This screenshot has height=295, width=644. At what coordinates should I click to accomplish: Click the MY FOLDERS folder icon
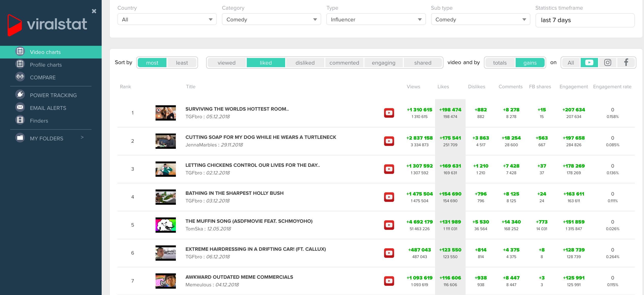point(20,138)
